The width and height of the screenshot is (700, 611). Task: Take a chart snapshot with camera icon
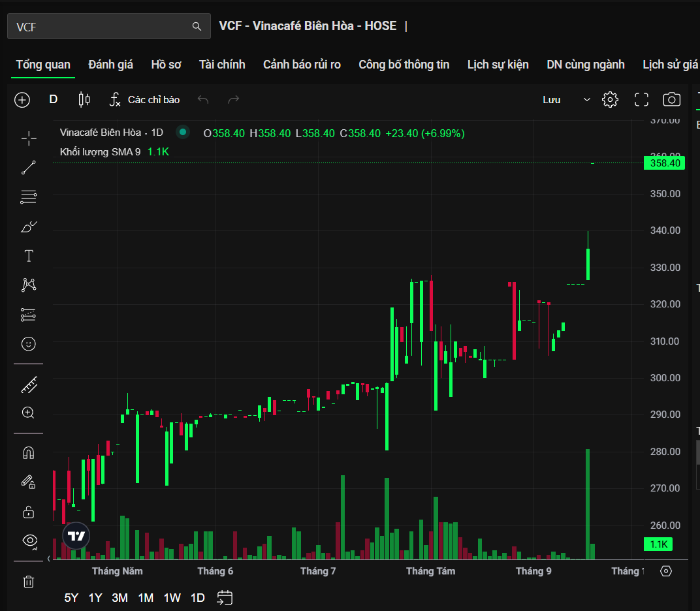click(x=671, y=99)
